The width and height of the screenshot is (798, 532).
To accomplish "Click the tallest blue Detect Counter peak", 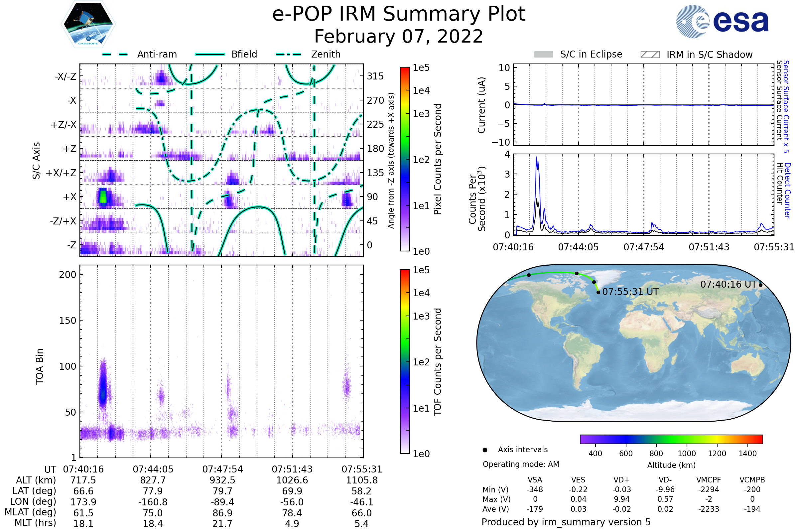I will coord(536,158).
